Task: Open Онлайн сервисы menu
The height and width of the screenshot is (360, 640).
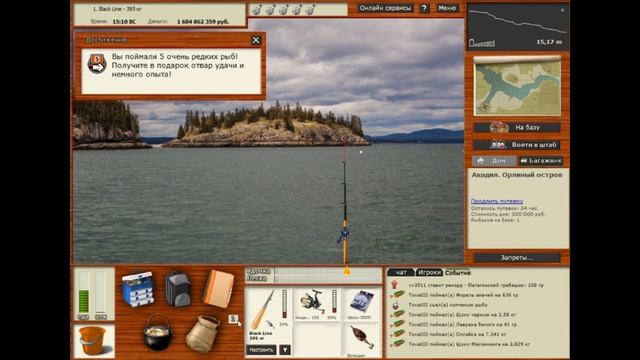Action: pyautogui.click(x=385, y=8)
